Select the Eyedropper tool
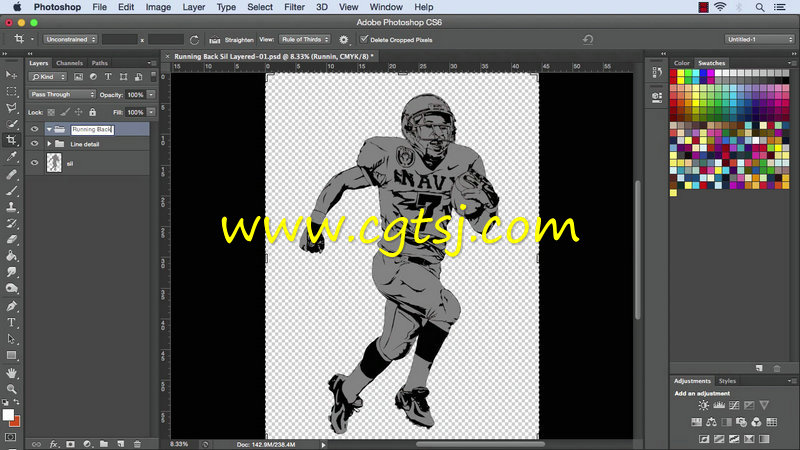This screenshot has height=450, width=800. 11,157
